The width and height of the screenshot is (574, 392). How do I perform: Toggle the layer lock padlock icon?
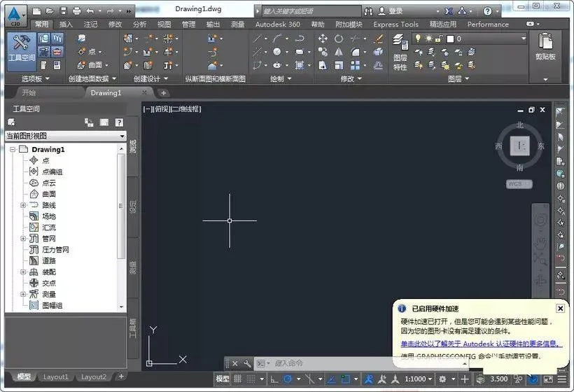click(439, 38)
